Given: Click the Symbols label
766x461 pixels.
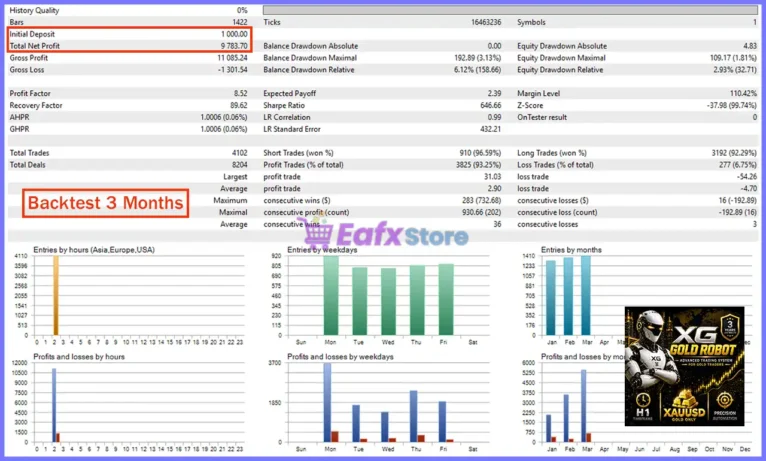Looking at the screenshot, I should click(x=531, y=22).
